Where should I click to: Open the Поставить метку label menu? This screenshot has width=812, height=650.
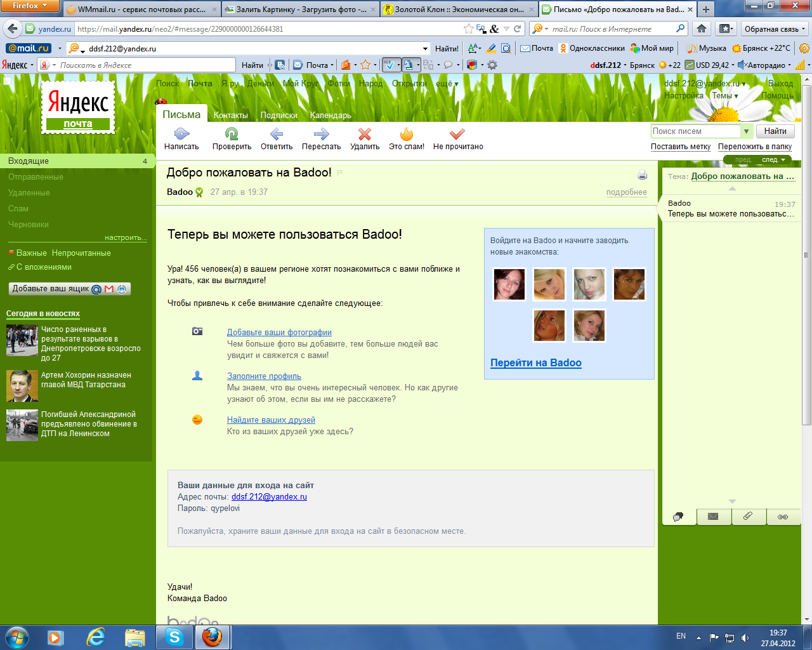pyautogui.click(x=681, y=147)
